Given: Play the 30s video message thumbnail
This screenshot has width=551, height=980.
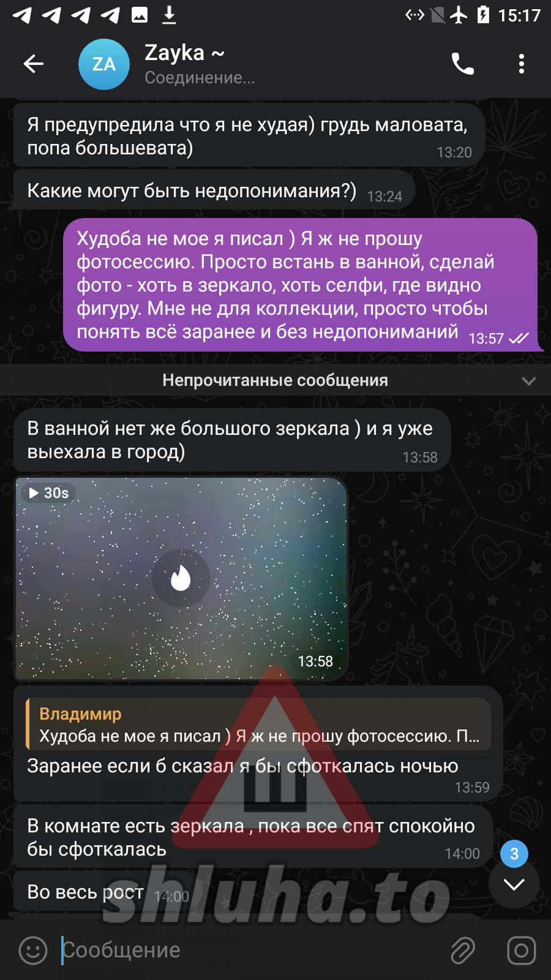Looking at the screenshot, I should (181, 579).
